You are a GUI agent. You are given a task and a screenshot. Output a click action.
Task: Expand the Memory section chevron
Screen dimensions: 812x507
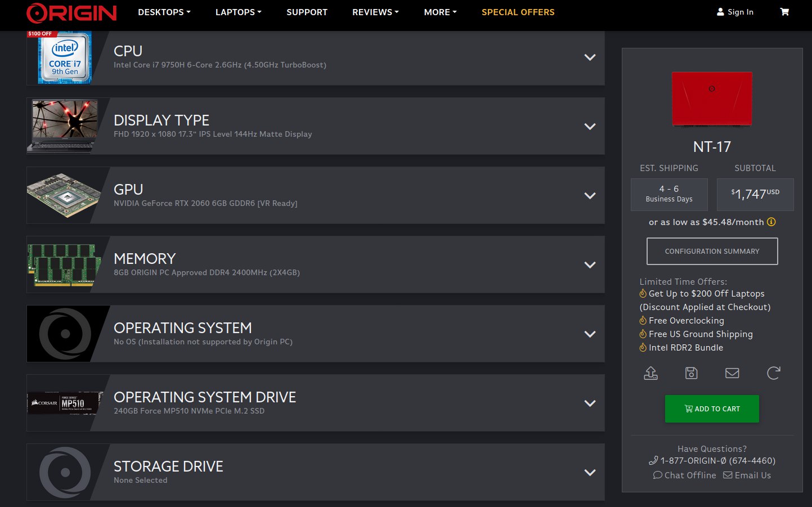tap(590, 265)
